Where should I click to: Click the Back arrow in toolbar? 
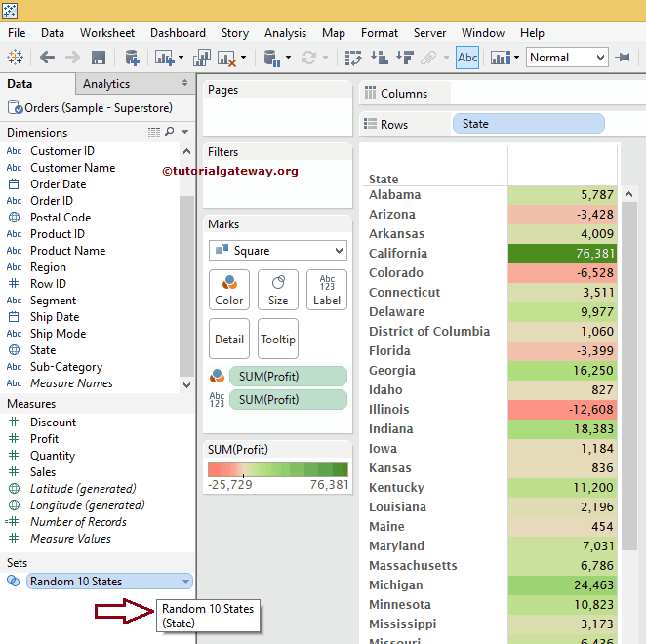click(47, 58)
